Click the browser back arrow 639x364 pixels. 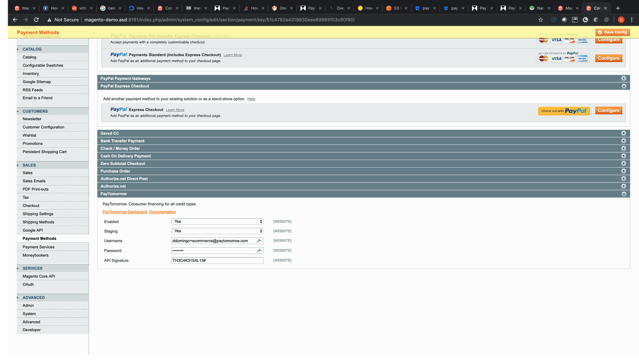[x=15, y=20]
